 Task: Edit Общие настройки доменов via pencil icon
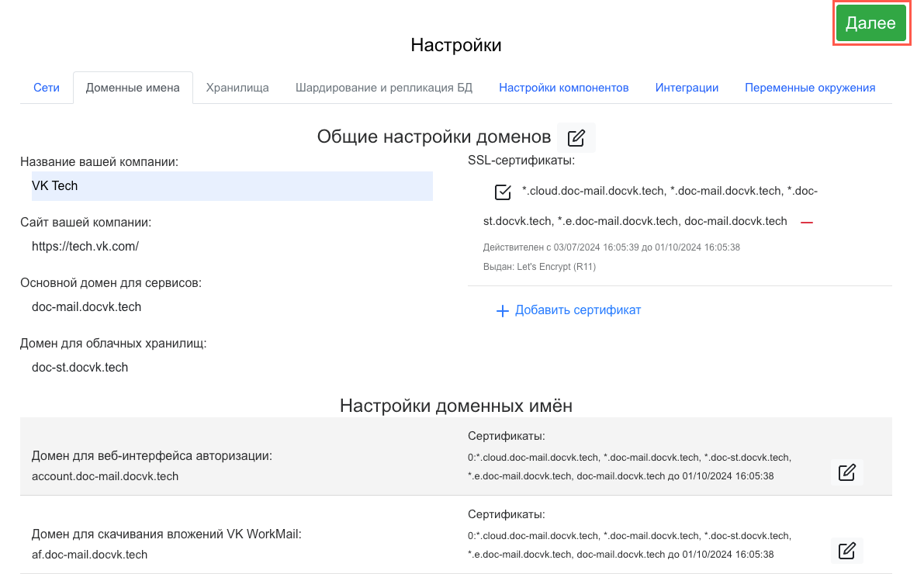click(576, 138)
